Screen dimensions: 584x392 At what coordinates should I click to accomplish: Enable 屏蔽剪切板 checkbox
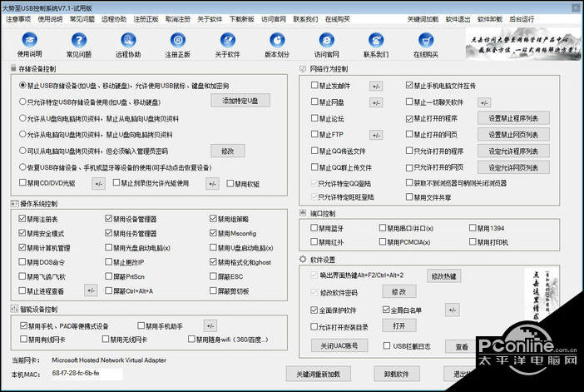213,290
